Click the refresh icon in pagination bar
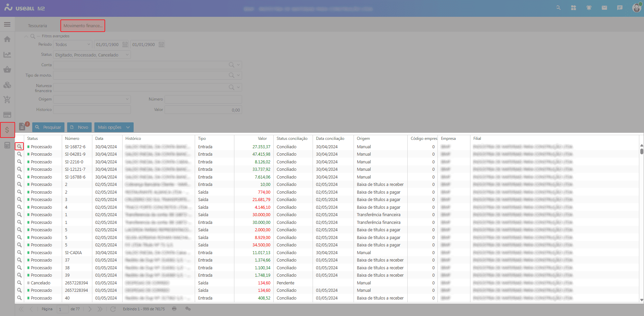644x316 pixels. [113, 309]
